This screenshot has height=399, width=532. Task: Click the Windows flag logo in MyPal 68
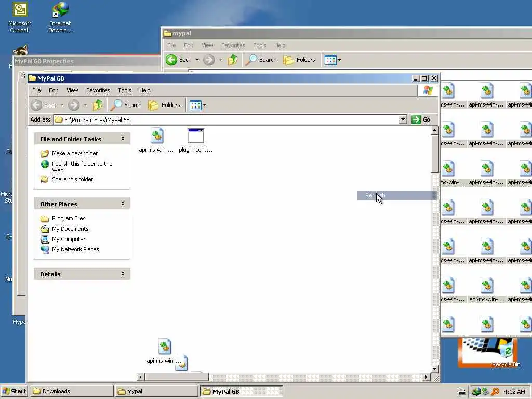[x=428, y=90]
